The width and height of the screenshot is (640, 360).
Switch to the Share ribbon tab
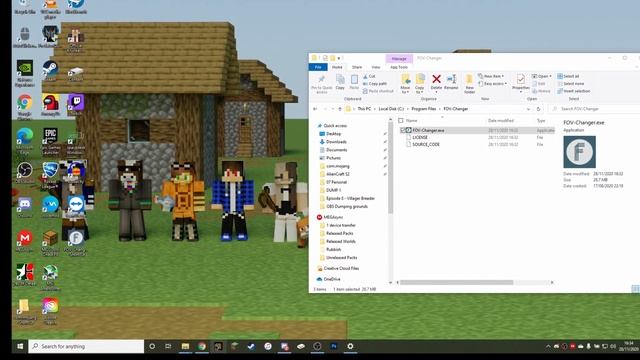pyautogui.click(x=357, y=67)
